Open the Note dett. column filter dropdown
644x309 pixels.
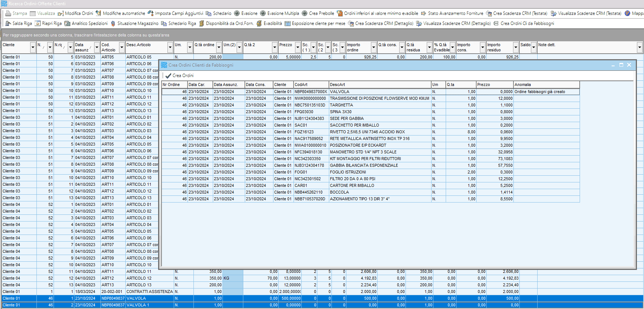coord(640,48)
